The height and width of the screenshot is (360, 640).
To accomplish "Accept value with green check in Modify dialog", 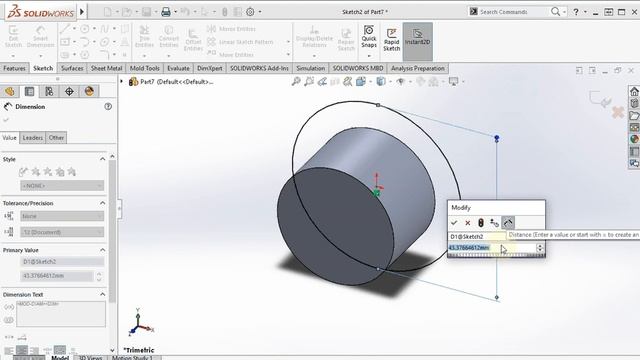I will 454,223.
